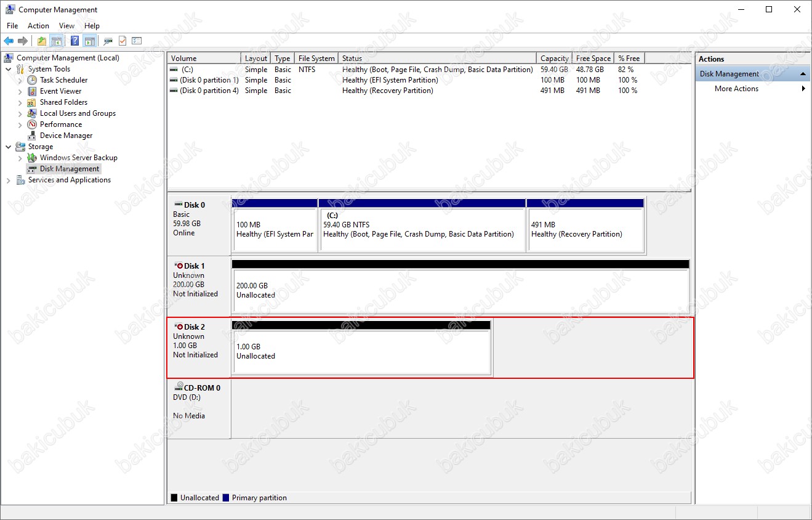Click the Up One Level folder icon
The image size is (812, 520).
41,41
